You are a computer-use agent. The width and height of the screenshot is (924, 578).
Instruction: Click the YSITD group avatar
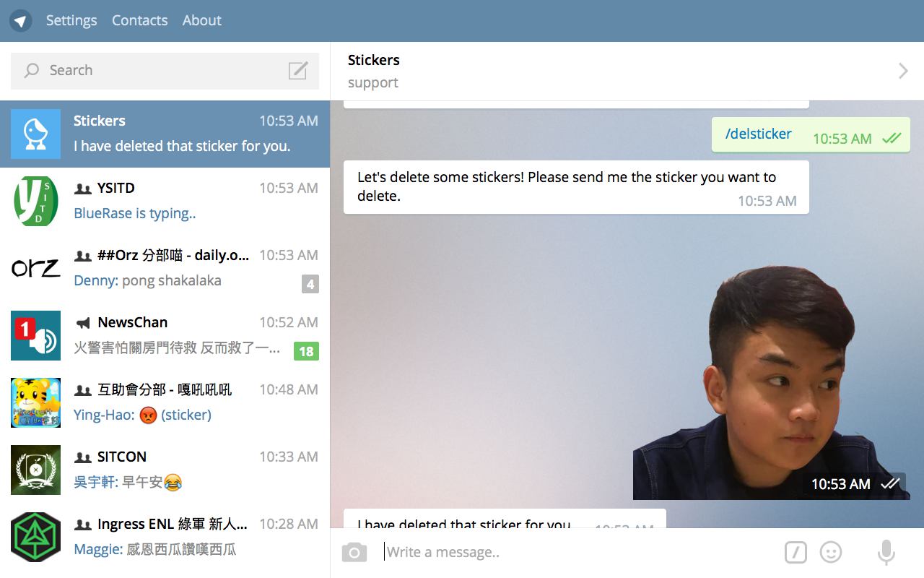[36, 201]
